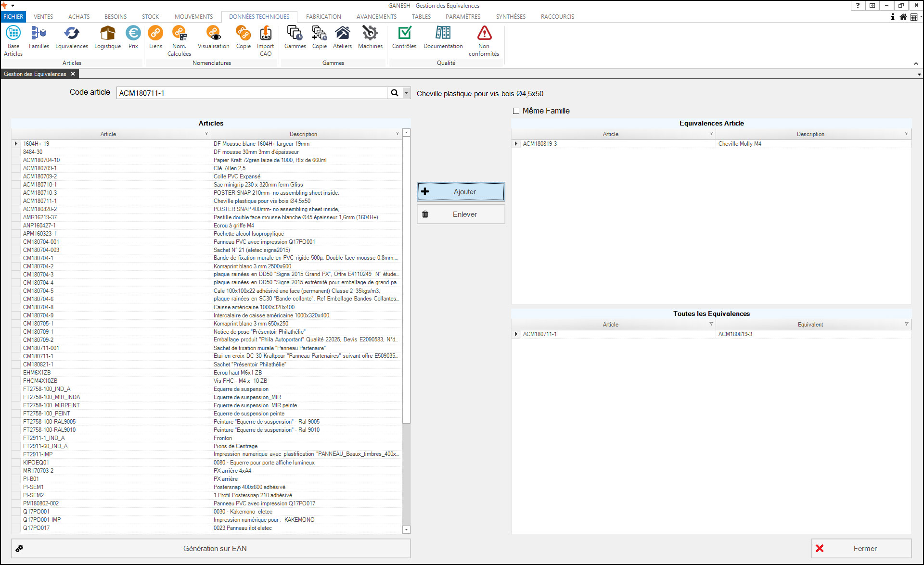
Task: Open the Machines gear icon
Action: click(x=370, y=34)
